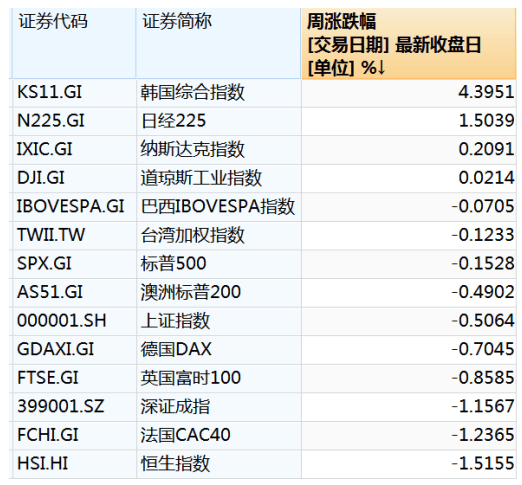Select the 道琼斯工业指数 name cell
This screenshot has height=485, width=522.
pos(219,178)
